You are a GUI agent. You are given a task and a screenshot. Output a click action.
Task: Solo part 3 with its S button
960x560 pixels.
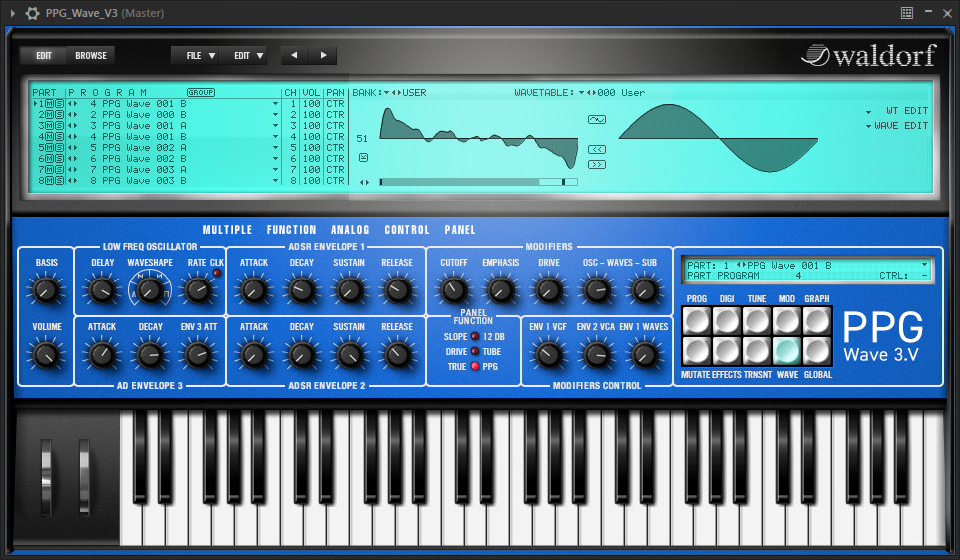pos(59,126)
